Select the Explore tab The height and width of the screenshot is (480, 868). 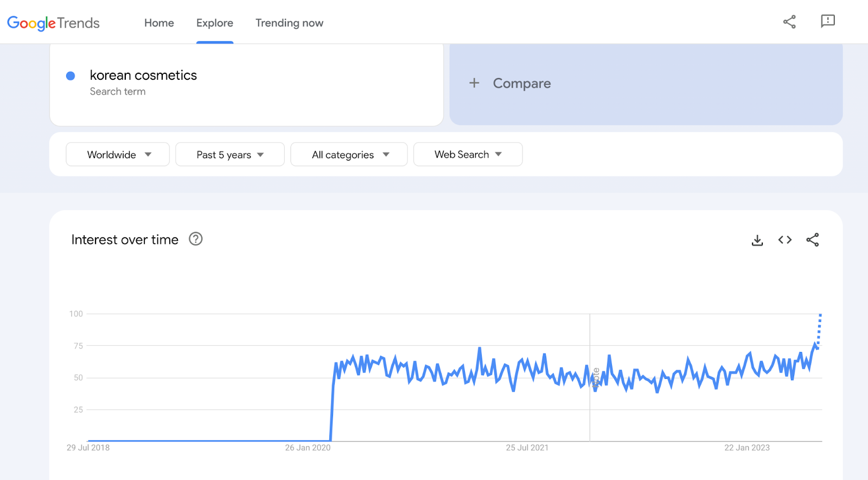(215, 23)
